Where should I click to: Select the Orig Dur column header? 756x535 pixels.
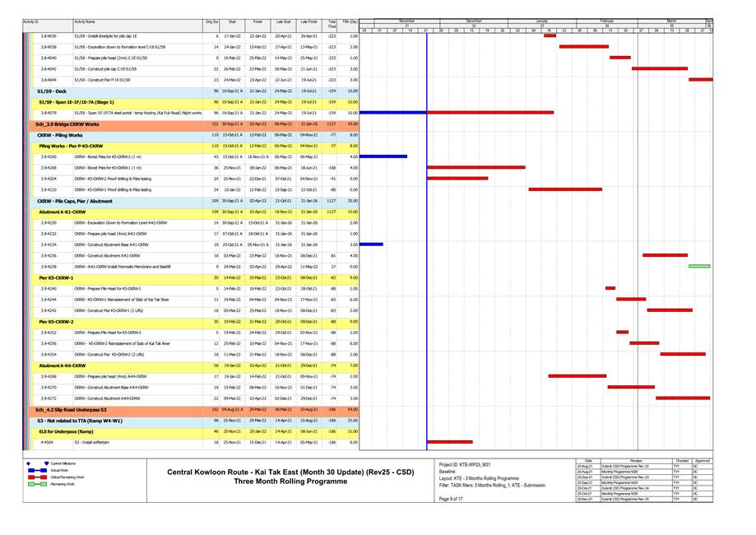pos(212,21)
